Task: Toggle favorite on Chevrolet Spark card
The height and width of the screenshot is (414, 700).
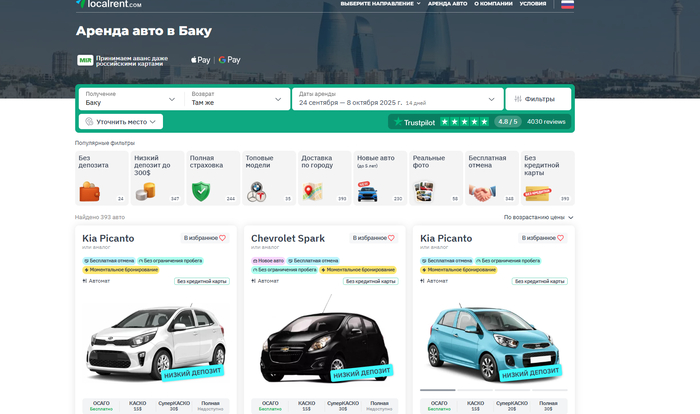Action: pos(374,238)
